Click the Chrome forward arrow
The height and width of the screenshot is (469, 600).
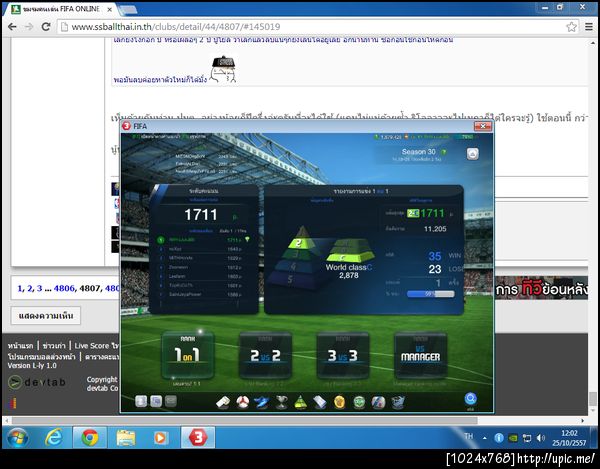click(29, 27)
